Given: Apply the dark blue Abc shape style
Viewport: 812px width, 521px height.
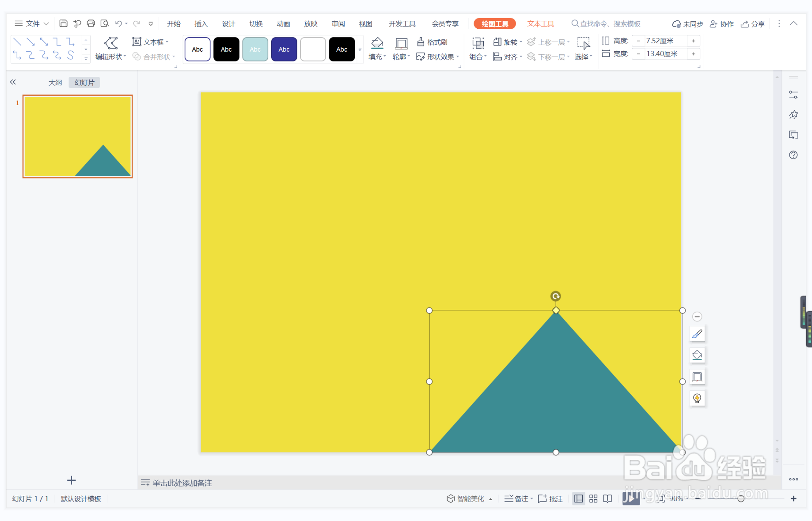Looking at the screenshot, I should 284,49.
